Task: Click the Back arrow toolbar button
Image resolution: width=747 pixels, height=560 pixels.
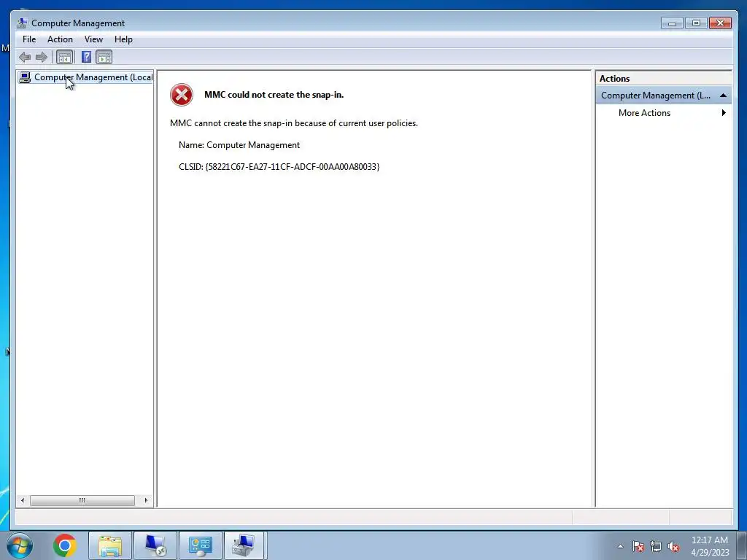Action: click(25, 58)
